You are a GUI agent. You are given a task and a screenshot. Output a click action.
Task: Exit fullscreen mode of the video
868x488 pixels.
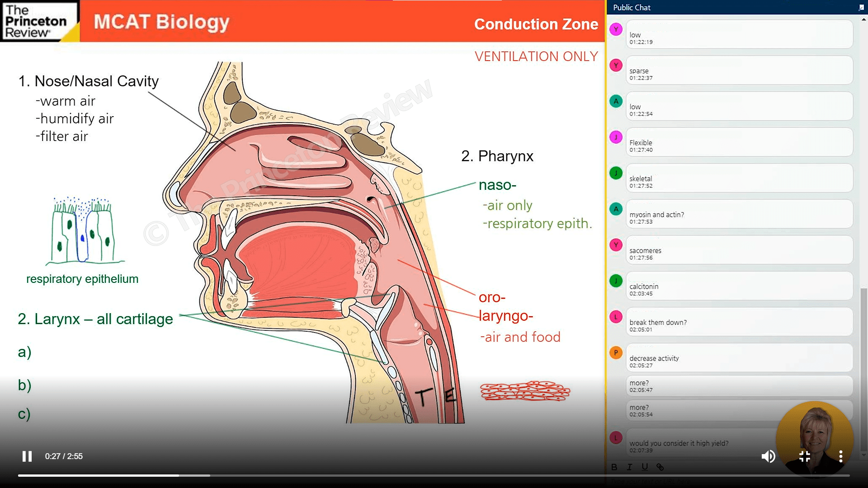point(805,456)
